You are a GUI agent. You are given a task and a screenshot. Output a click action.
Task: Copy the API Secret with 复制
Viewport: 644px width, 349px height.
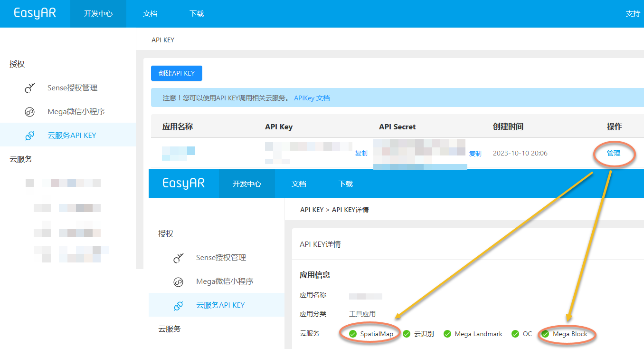coord(475,154)
